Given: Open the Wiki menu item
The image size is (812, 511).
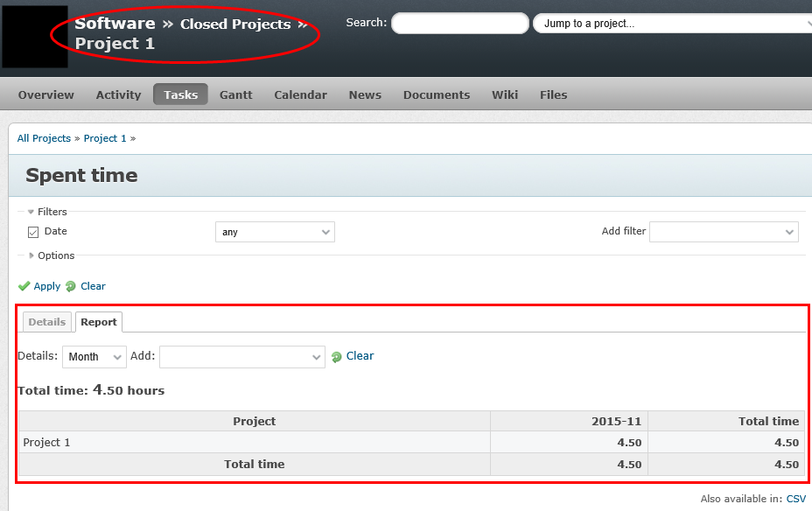Looking at the screenshot, I should coord(505,94).
